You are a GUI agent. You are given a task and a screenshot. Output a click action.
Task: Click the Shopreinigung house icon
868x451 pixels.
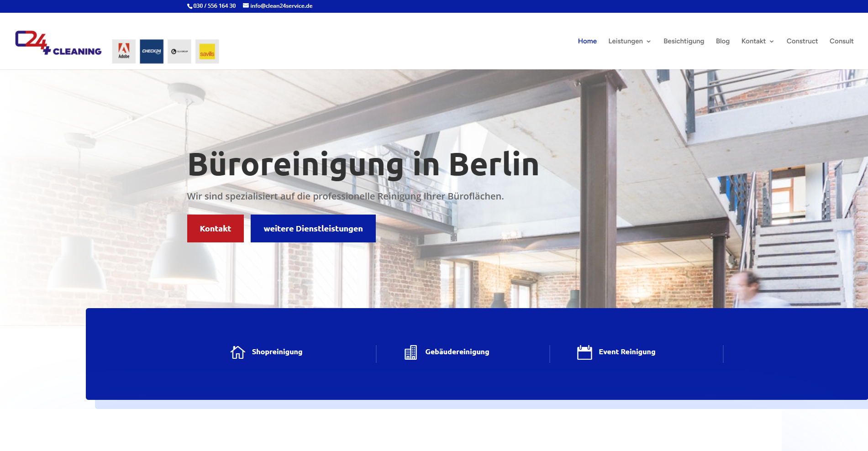pyautogui.click(x=238, y=352)
